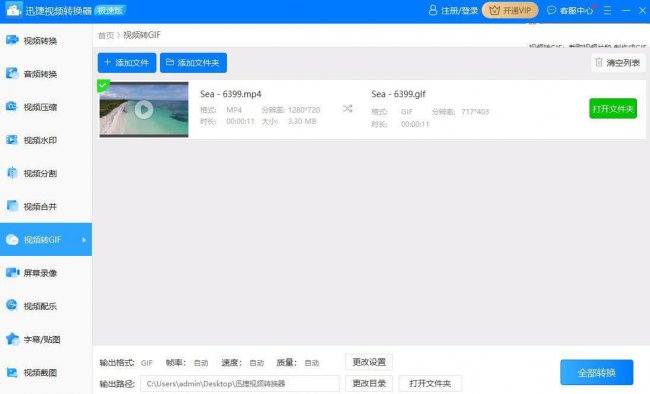Click the 添加文件夹 button
This screenshot has width=650, height=394.
[x=193, y=63]
